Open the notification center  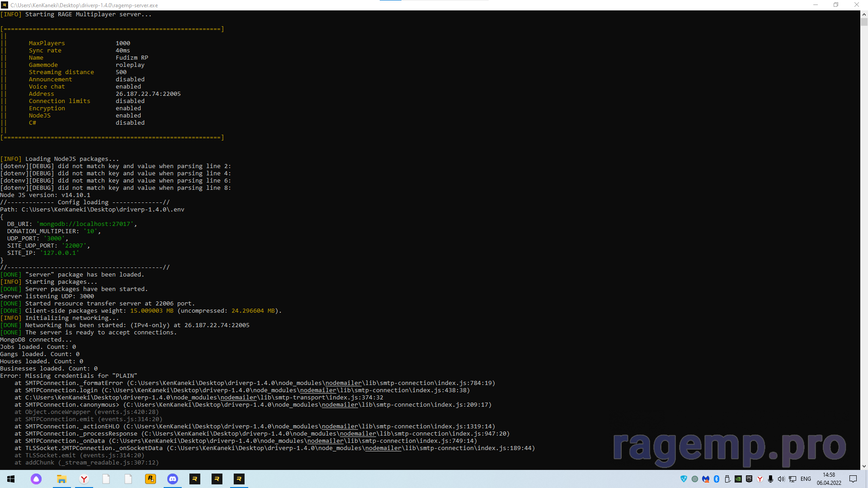tap(853, 479)
